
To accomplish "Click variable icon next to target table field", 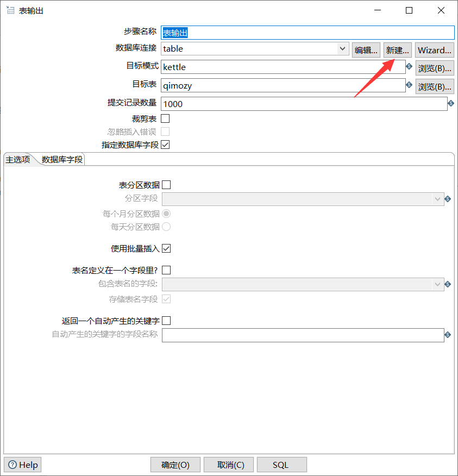I will point(409,85).
